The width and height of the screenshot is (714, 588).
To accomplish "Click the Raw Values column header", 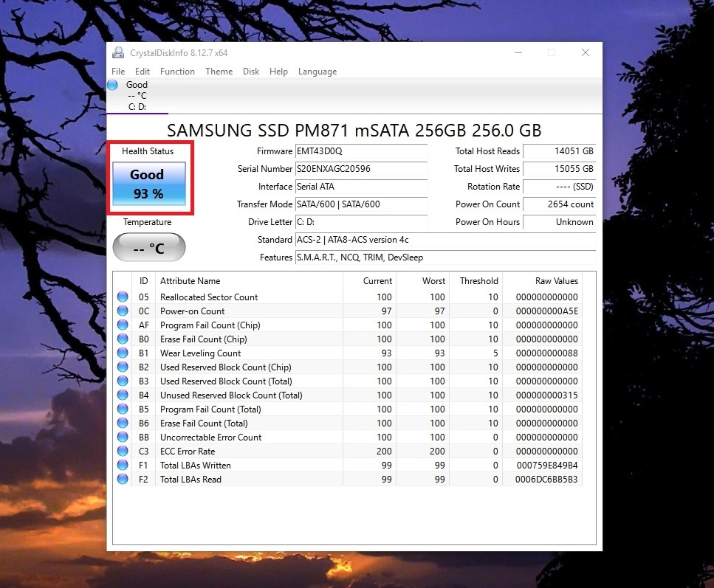I will 543,281.
